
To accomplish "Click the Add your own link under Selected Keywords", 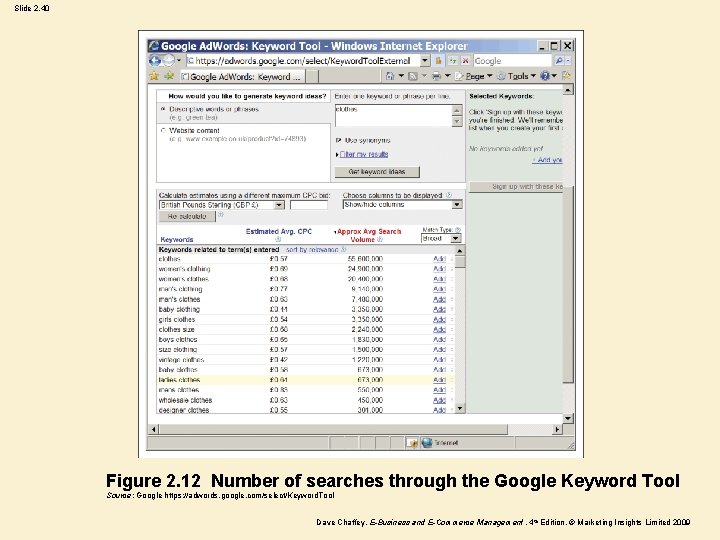I will pos(547,160).
